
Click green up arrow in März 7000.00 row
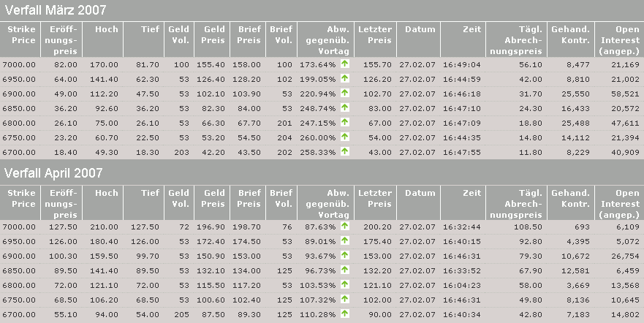click(344, 64)
